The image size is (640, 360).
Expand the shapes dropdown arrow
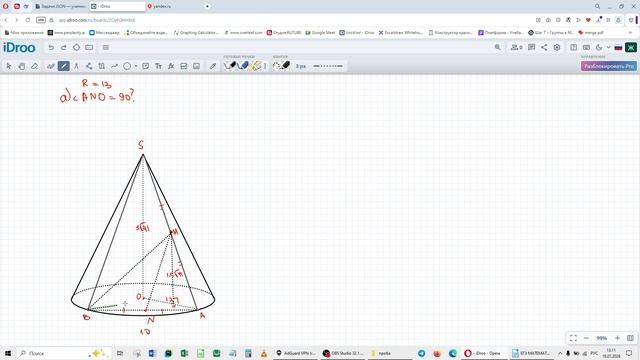tap(136, 66)
